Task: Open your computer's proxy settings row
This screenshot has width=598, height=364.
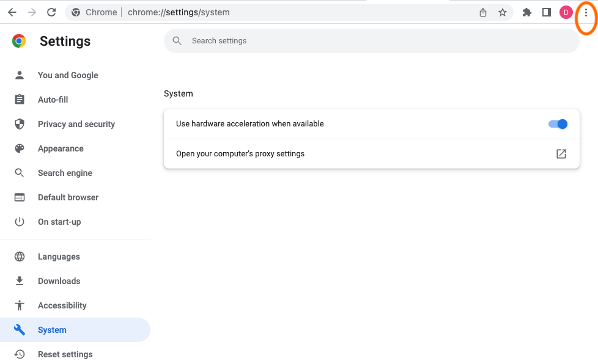Action: tap(372, 154)
